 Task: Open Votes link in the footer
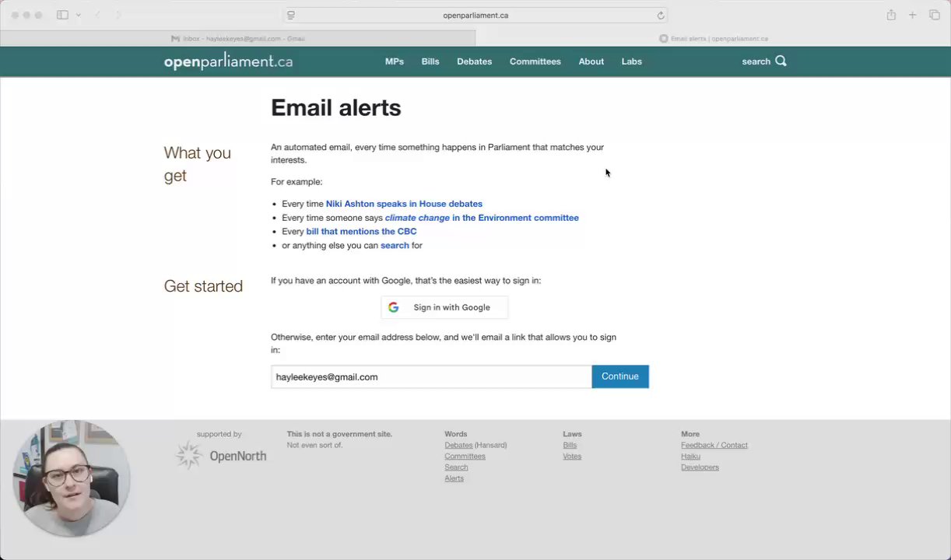(572, 456)
